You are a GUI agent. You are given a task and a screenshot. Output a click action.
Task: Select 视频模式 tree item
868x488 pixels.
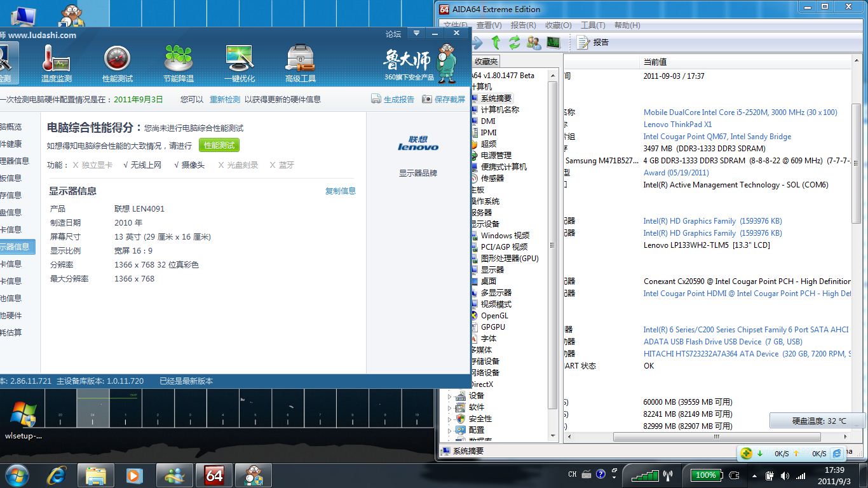(x=496, y=304)
